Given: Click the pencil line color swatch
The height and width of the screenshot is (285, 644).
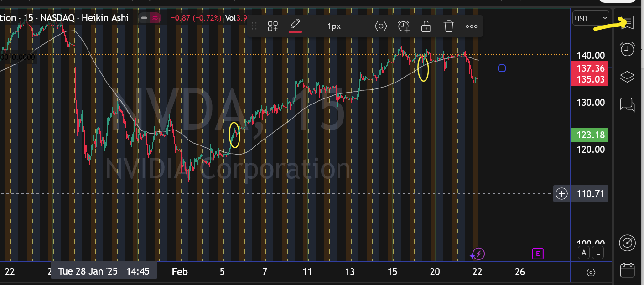Looking at the screenshot, I should click(x=295, y=26).
